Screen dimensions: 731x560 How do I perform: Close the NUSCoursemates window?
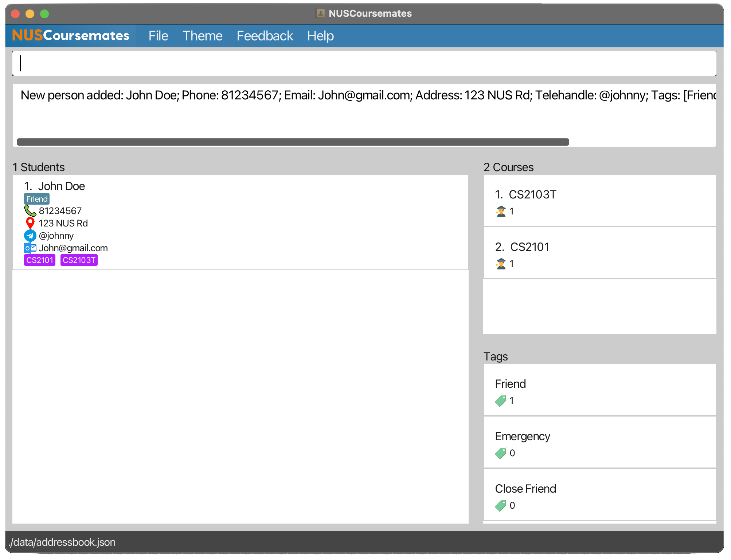tap(15, 14)
